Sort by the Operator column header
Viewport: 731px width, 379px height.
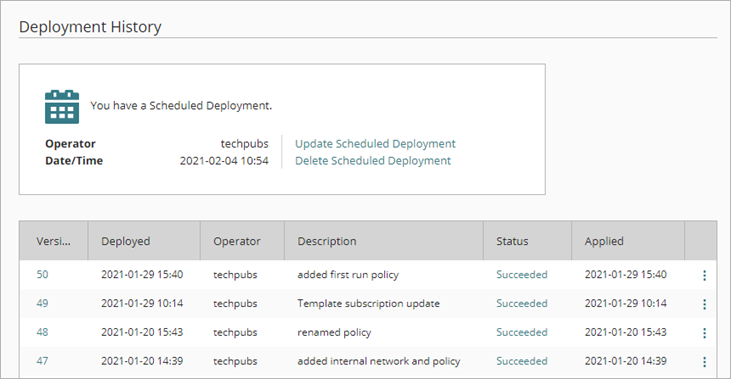(242, 241)
